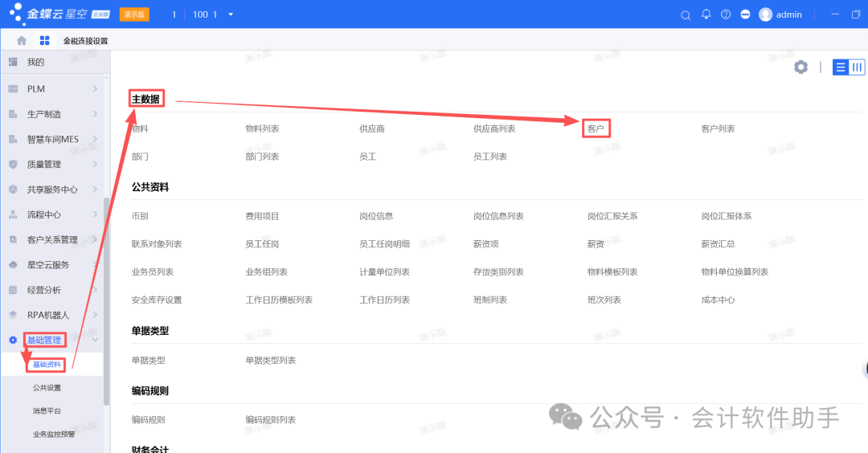This screenshot has width=868, height=453.
Task: Open the settings gear icon above main list
Action: (800, 67)
